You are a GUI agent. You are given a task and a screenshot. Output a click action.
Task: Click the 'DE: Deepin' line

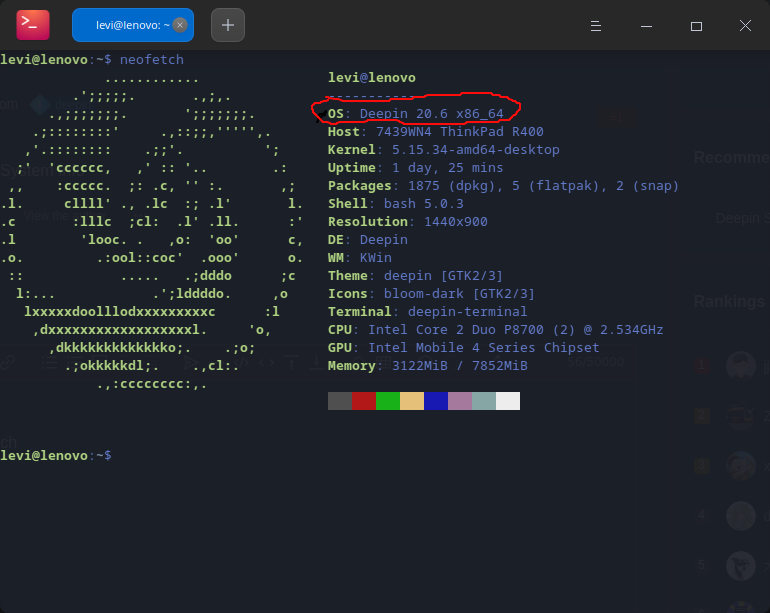point(368,240)
